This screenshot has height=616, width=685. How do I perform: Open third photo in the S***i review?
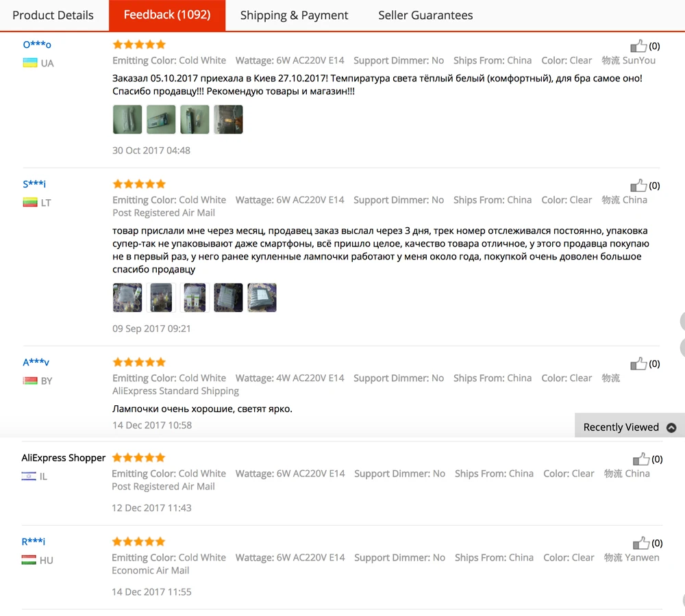[x=195, y=297]
